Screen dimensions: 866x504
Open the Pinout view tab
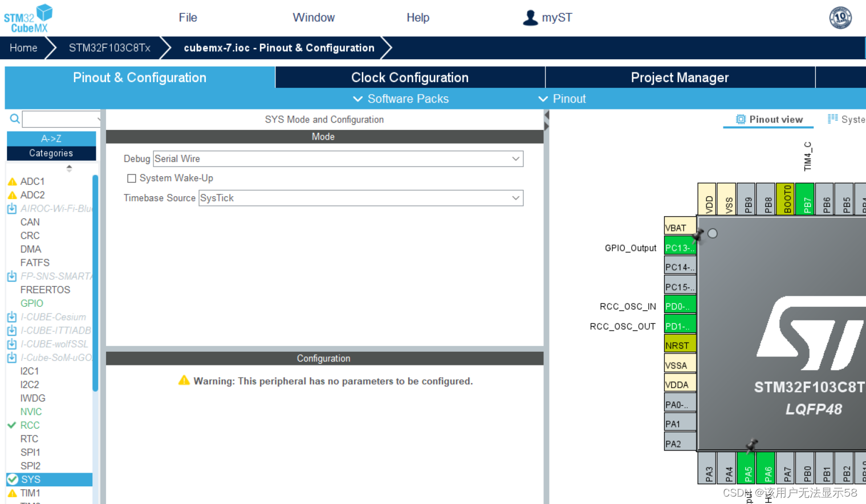coord(769,120)
